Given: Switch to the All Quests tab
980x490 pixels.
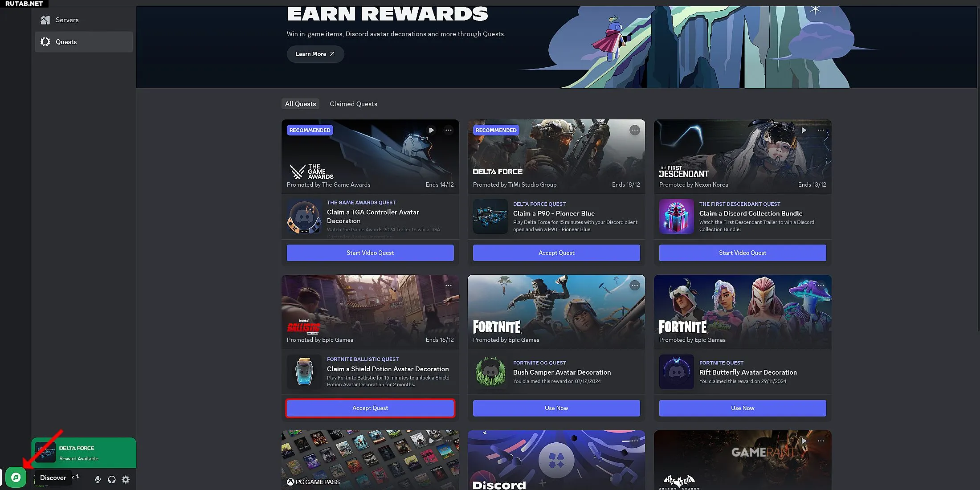Looking at the screenshot, I should [300, 104].
